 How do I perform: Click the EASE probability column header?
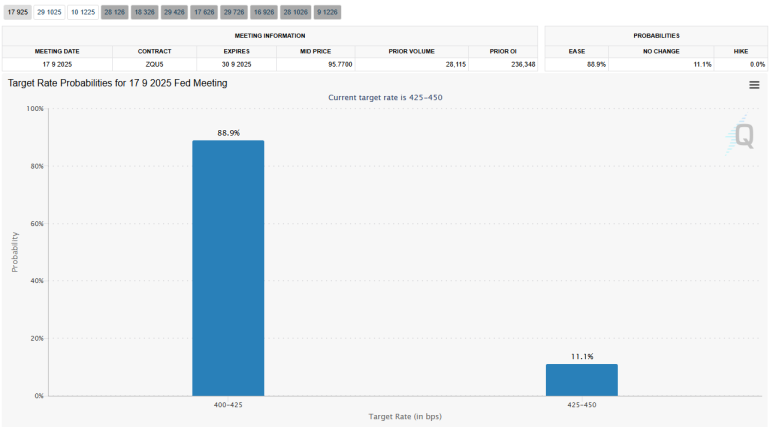click(x=577, y=50)
